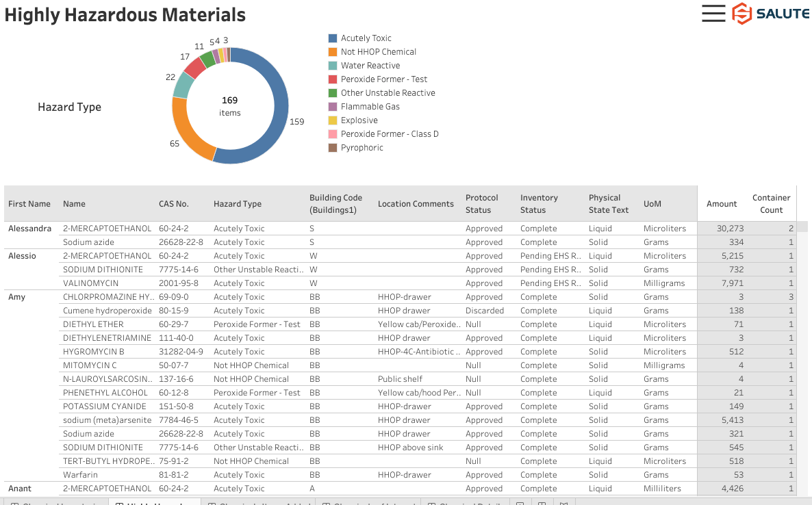The image size is (812, 505).
Task: Pick the red Peroxide Former - Test swatch
Action: coord(333,79)
